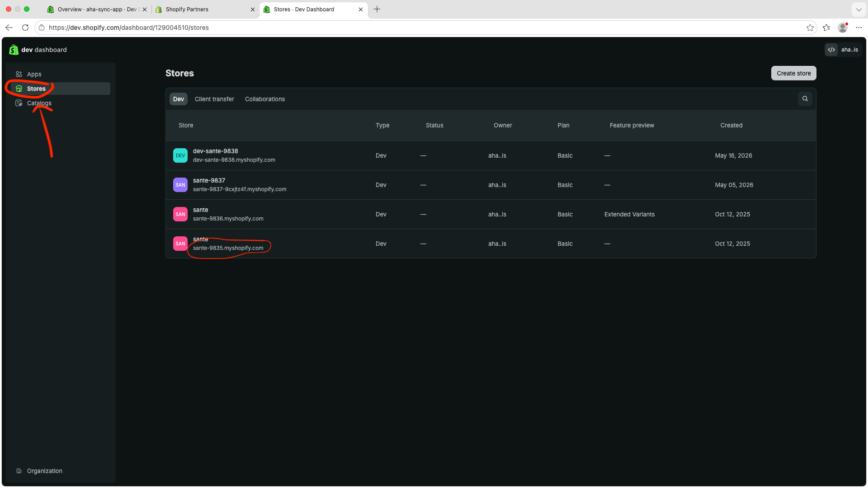
Task: Click the Created column header
Action: pyautogui.click(x=731, y=125)
